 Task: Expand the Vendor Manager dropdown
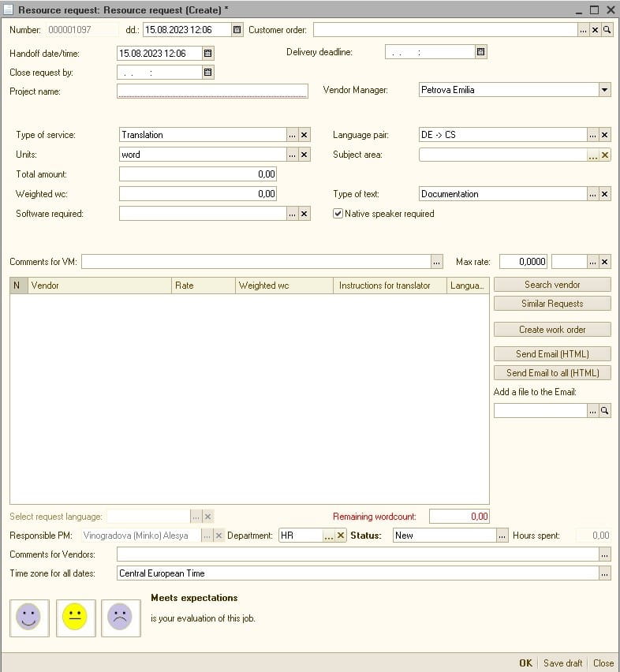(604, 90)
